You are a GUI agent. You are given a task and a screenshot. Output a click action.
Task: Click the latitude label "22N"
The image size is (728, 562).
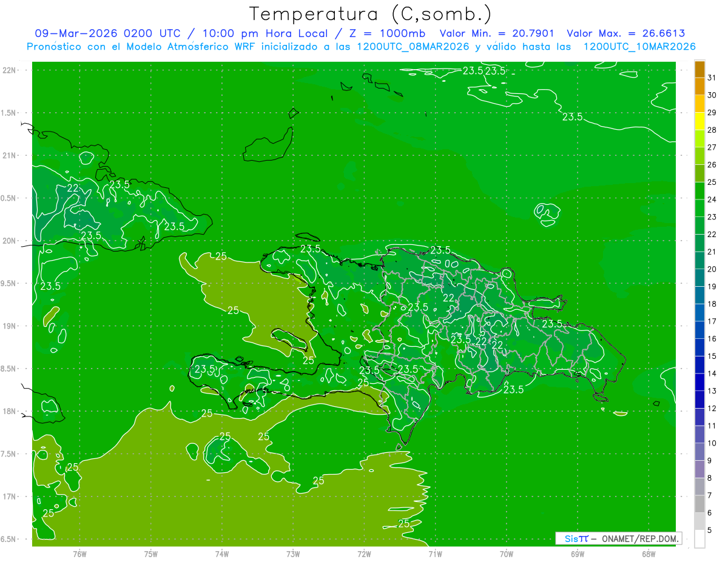(x=10, y=70)
